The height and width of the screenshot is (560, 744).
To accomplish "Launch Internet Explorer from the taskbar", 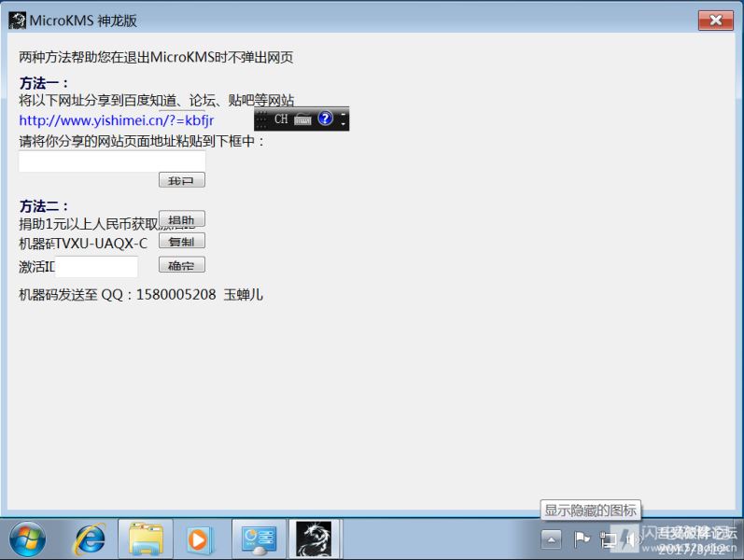I will (90, 539).
